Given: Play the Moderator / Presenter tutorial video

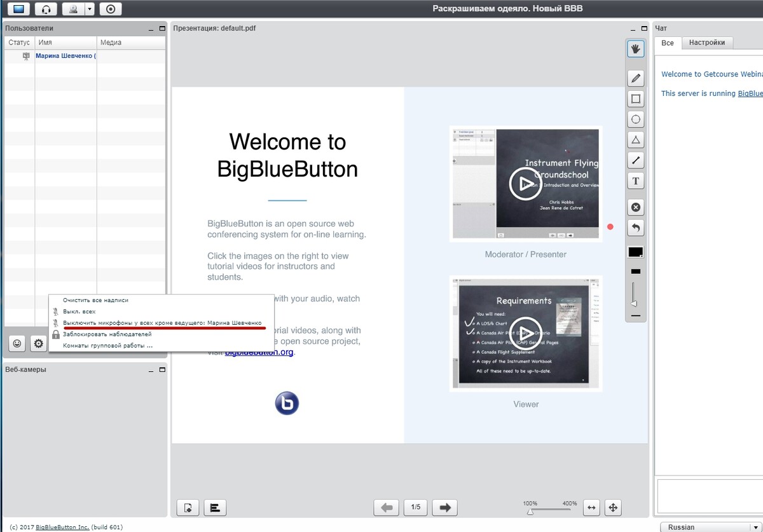Looking at the screenshot, I should [525, 184].
